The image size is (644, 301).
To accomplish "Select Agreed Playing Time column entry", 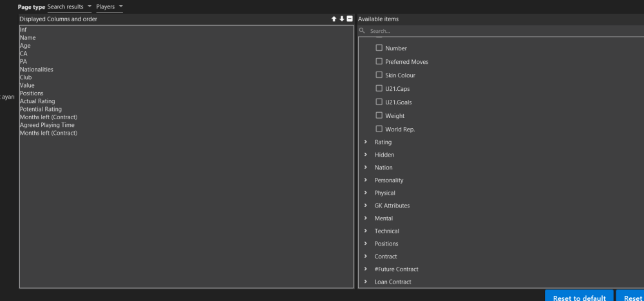I will click(47, 125).
